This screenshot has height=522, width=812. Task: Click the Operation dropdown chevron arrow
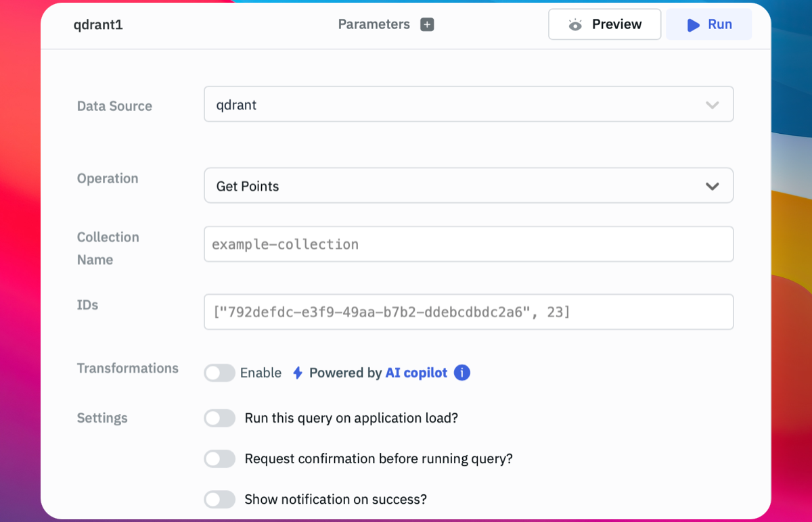(713, 186)
